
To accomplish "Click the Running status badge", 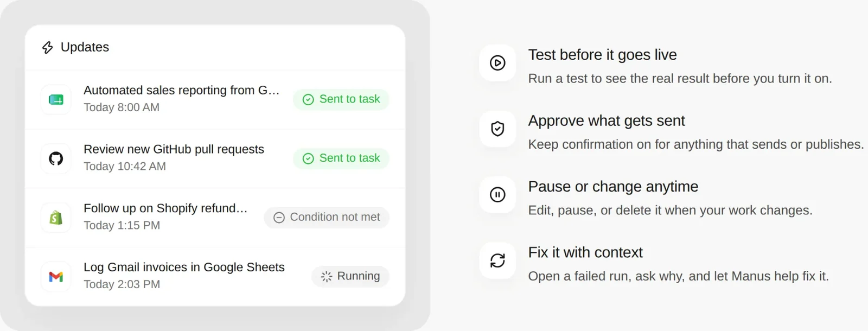I will (350, 276).
